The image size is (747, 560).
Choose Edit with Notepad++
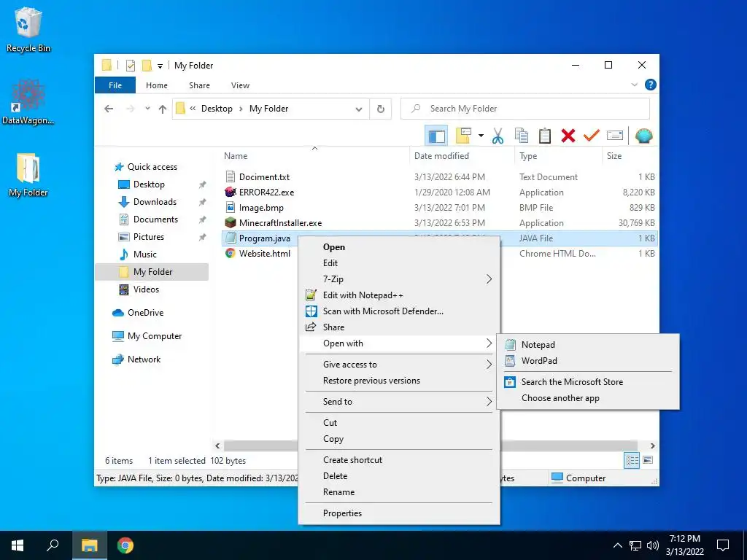[399, 295]
